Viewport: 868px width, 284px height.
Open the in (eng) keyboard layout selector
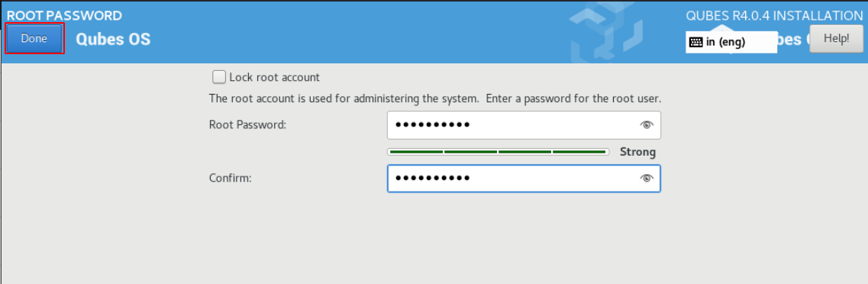[731, 42]
